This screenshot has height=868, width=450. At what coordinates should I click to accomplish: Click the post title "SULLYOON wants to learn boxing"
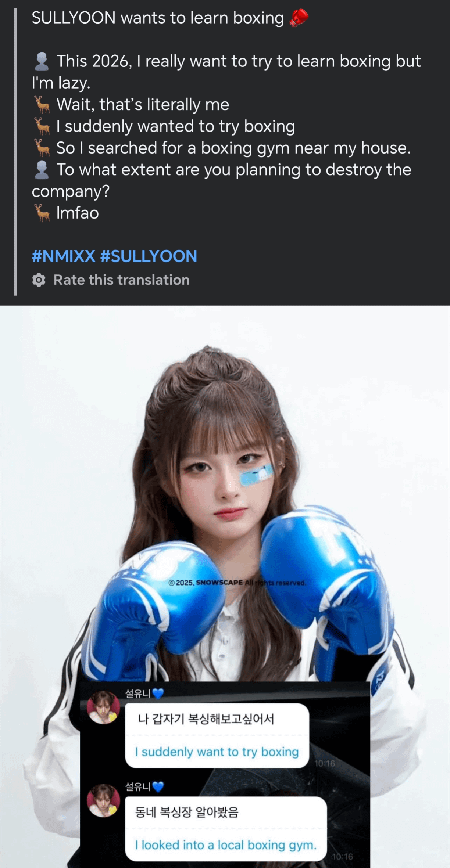pos(158,18)
